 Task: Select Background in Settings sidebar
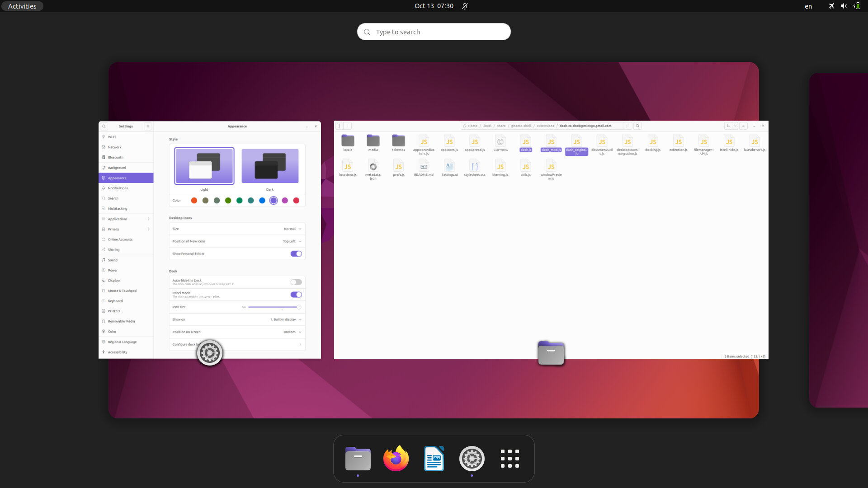[x=117, y=168]
